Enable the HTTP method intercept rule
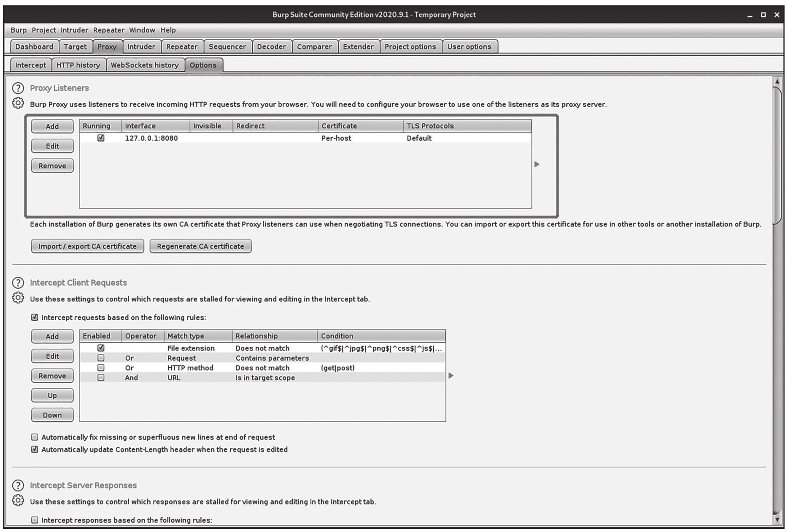 (101, 368)
